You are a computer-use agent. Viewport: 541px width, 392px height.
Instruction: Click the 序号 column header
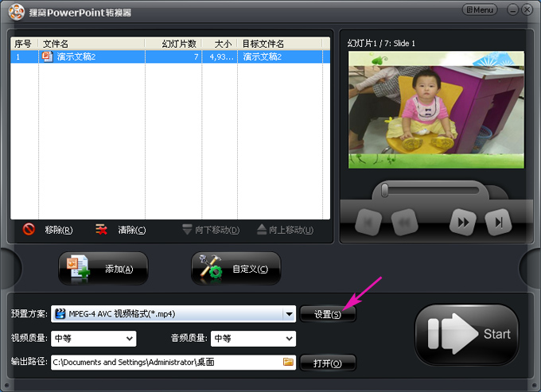click(x=24, y=44)
